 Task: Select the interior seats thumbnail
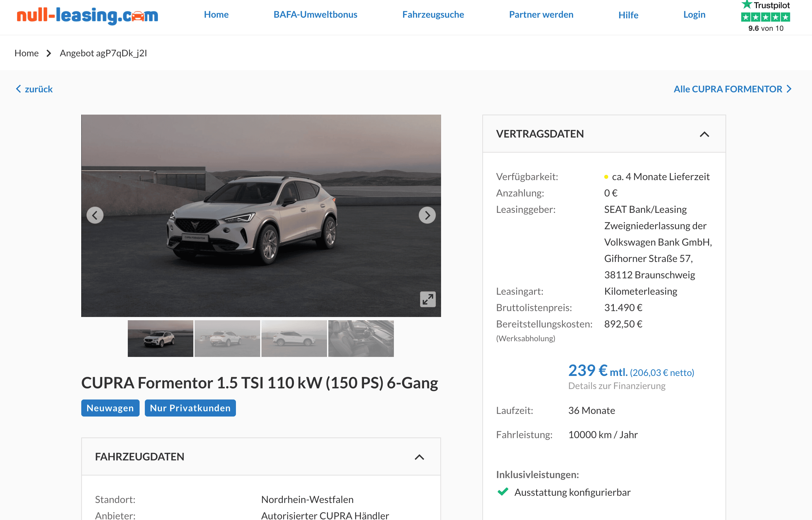(361, 338)
